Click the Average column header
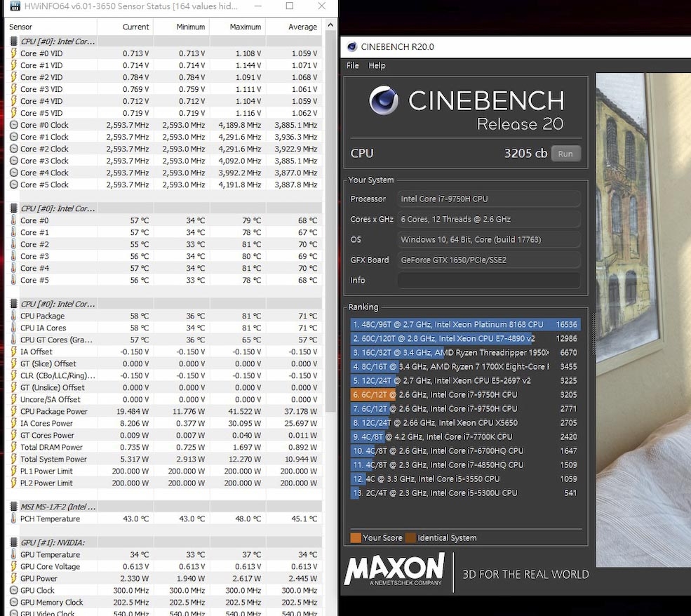The width and height of the screenshot is (691, 616). click(293, 27)
